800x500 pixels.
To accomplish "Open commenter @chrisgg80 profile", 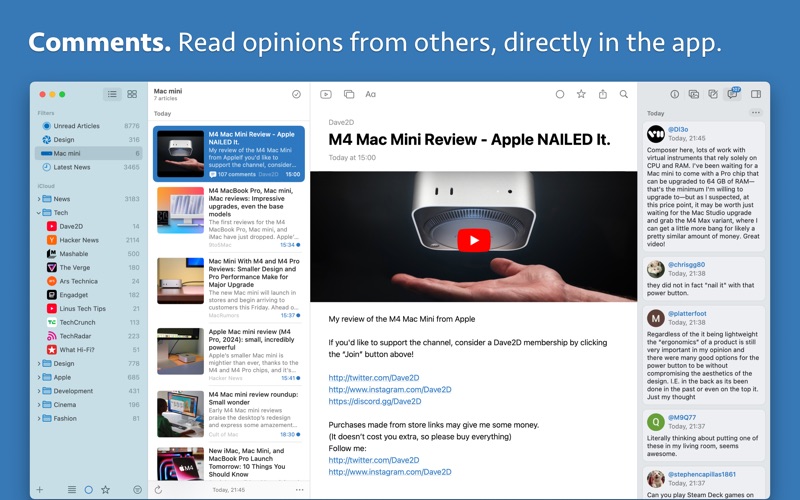I will click(x=686, y=264).
